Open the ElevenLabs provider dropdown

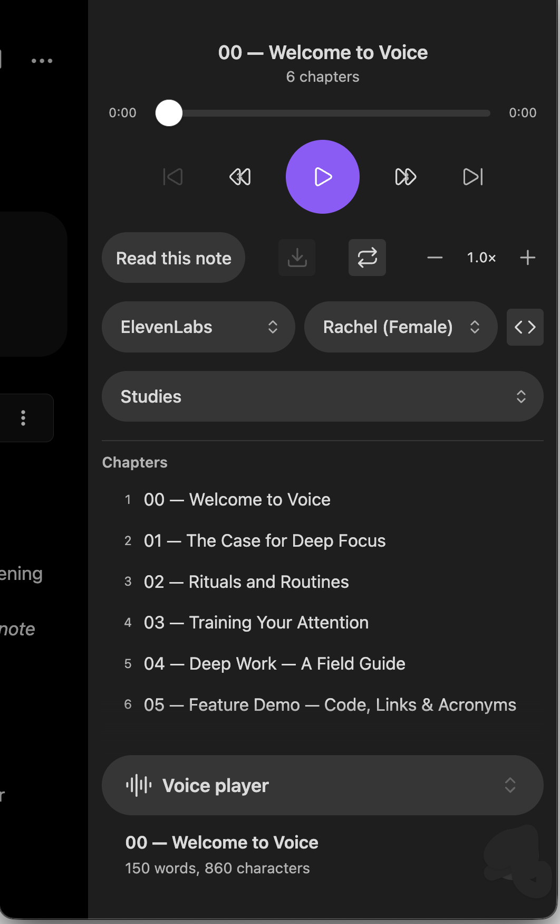198,327
